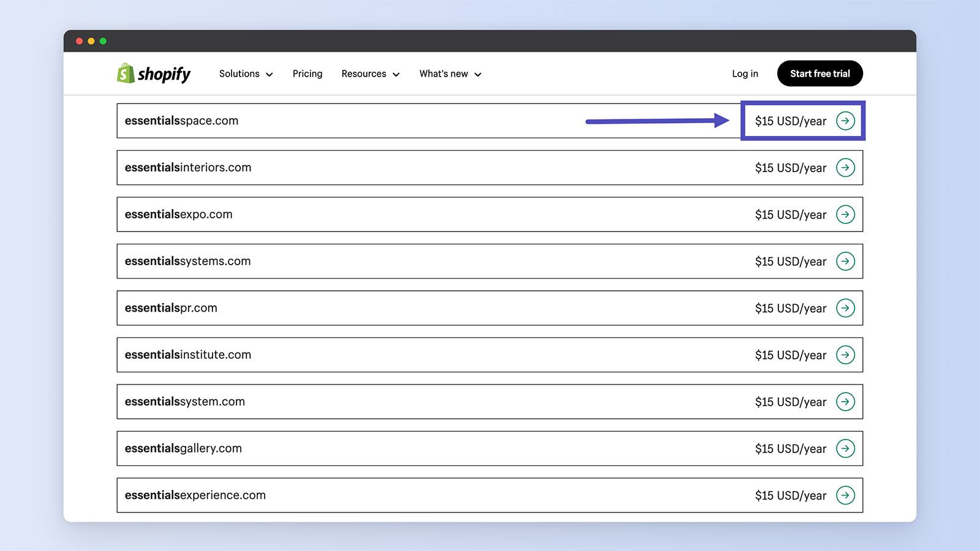
Task: Click the essentialssystem.com domain link
Action: click(x=184, y=402)
